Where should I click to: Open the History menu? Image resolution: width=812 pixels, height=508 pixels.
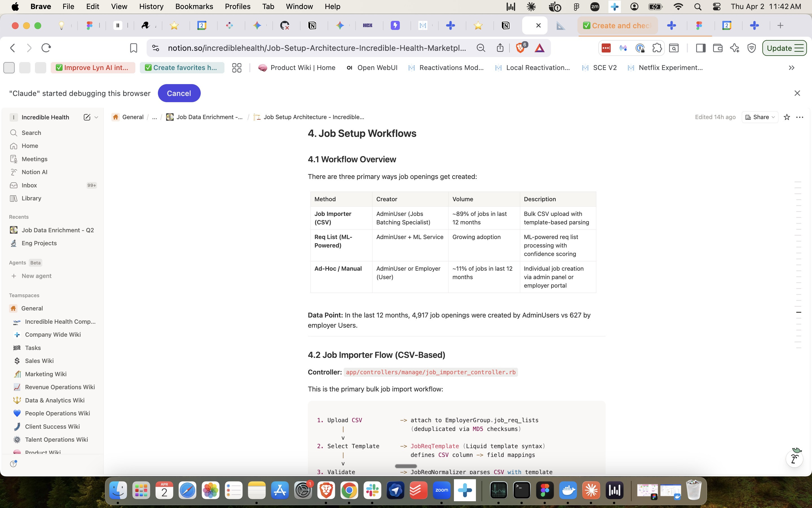151,7
